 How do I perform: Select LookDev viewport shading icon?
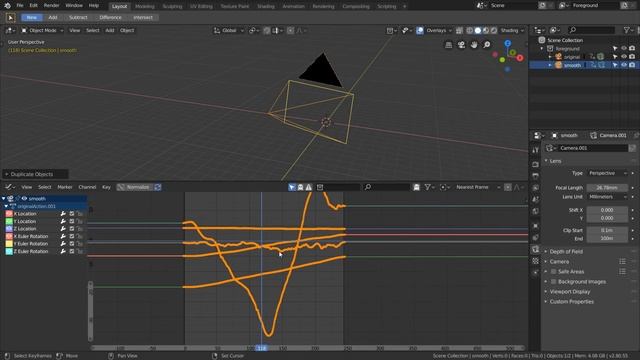pos(486,31)
